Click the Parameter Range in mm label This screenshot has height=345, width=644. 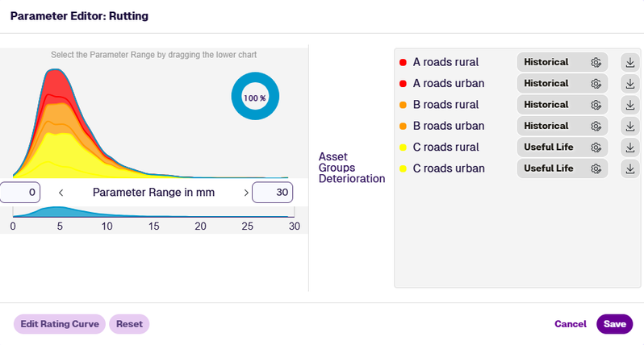click(x=153, y=193)
